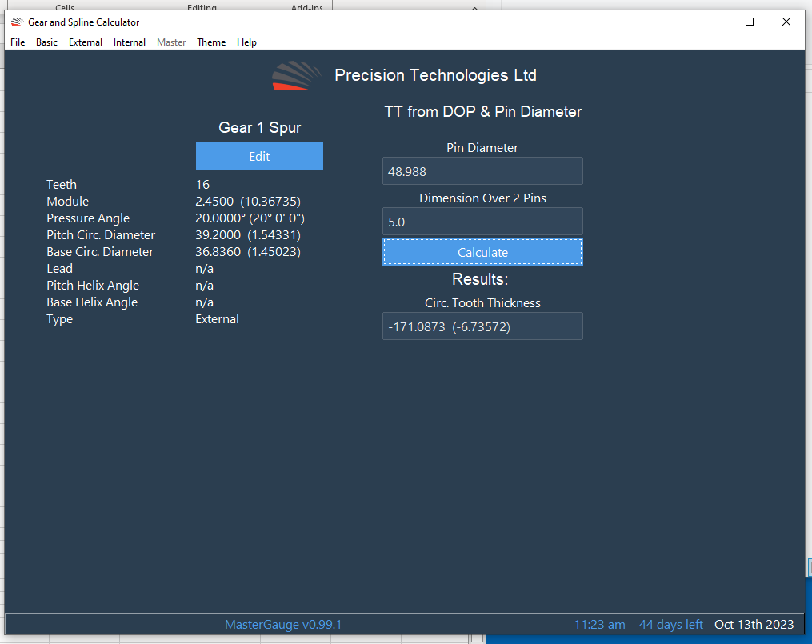Open the Help menu
The image size is (812, 644).
point(246,42)
